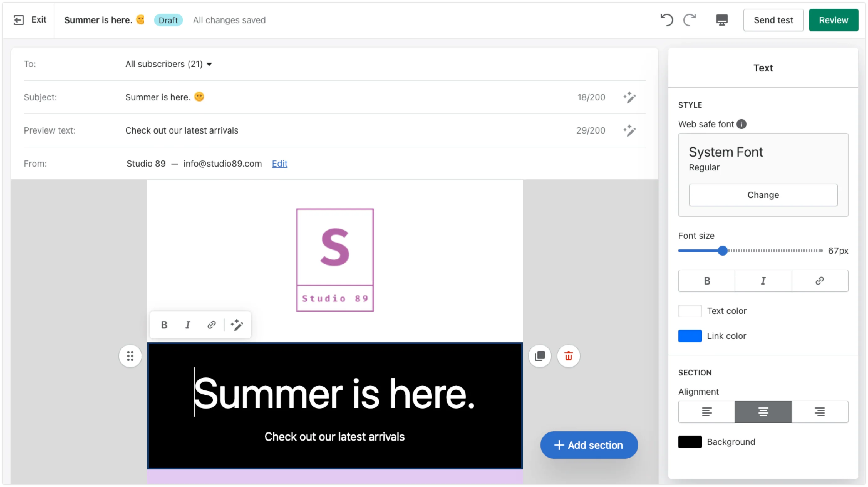Image resolution: width=868 pixels, height=487 pixels.
Task: Click the preview text AI enhance button
Action: pos(629,131)
